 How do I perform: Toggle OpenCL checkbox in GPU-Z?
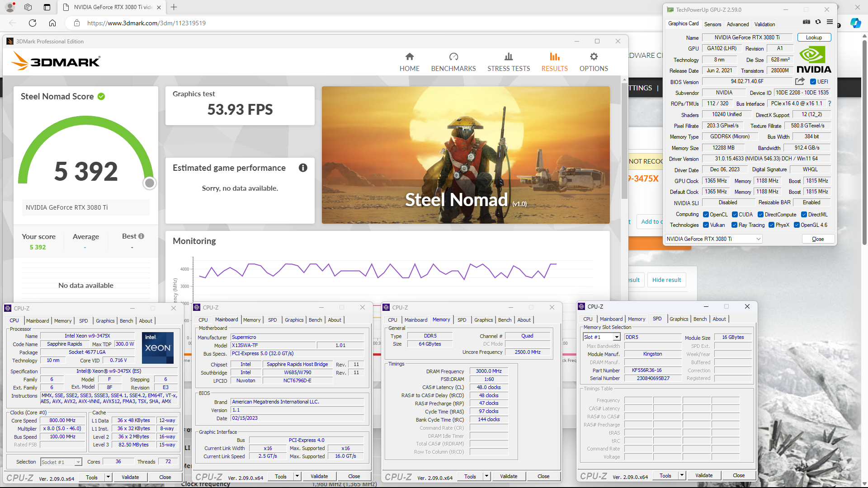706,215
